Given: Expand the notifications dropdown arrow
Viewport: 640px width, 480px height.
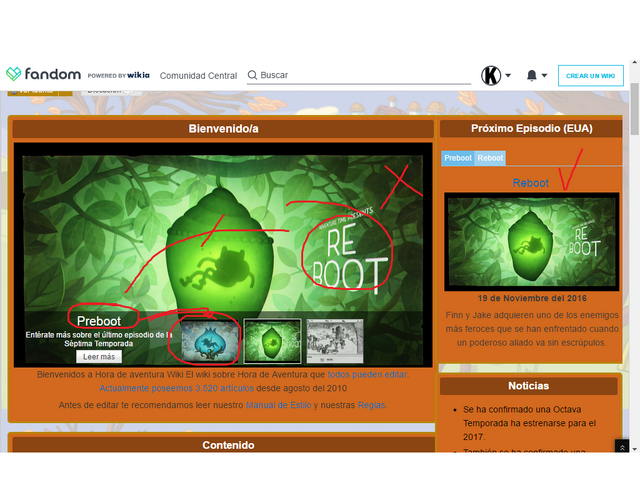Looking at the screenshot, I should coord(544,76).
